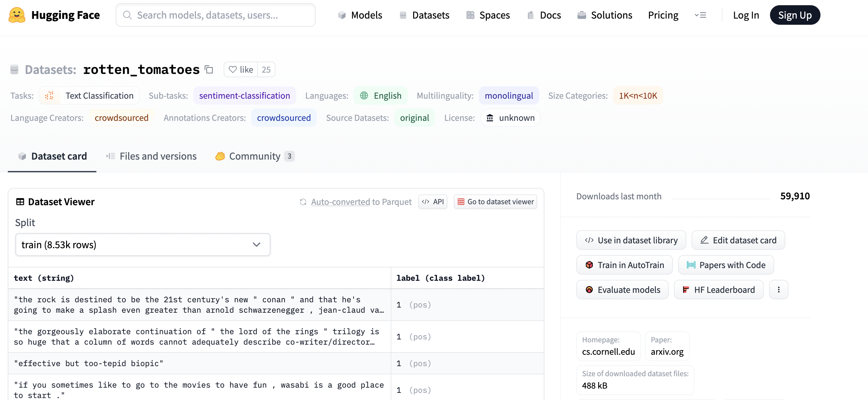Copy dataset name with copy icon
The width and height of the screenshot is (868, 400).
click(209, 69)
